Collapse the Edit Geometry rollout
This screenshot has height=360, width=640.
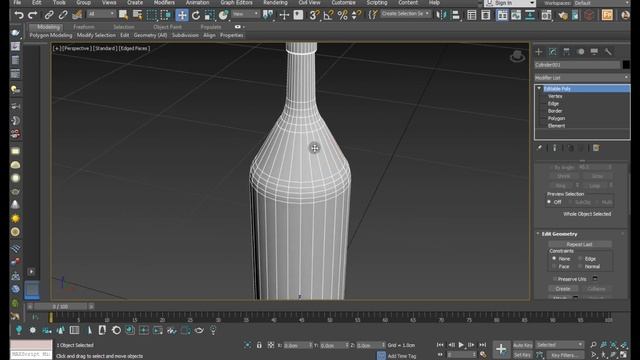[x=538, y=234]
